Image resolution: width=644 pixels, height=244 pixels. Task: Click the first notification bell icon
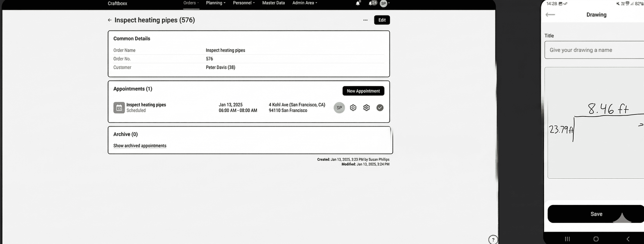coord(358,3)
